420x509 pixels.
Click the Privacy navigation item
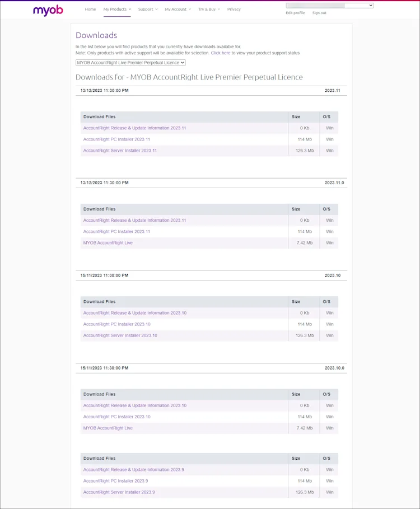pos(234,9)
